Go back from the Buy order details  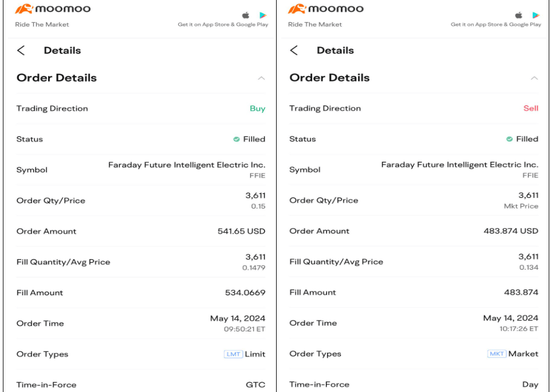[21, 50]
